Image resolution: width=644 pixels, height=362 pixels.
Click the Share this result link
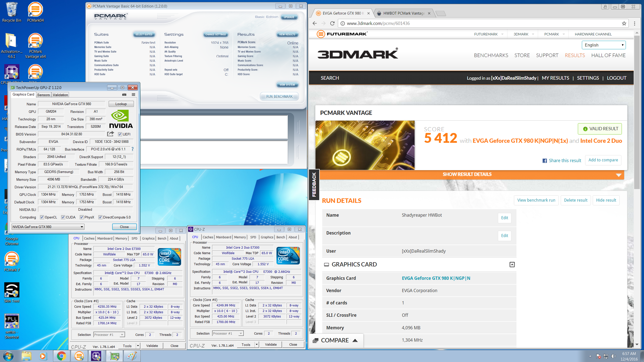coord(562,161)
